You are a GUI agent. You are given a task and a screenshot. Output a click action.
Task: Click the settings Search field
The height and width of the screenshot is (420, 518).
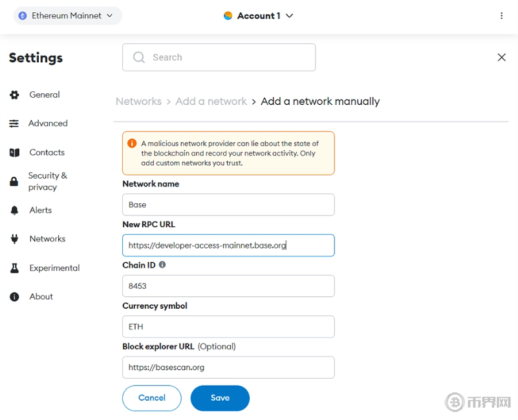220,58
